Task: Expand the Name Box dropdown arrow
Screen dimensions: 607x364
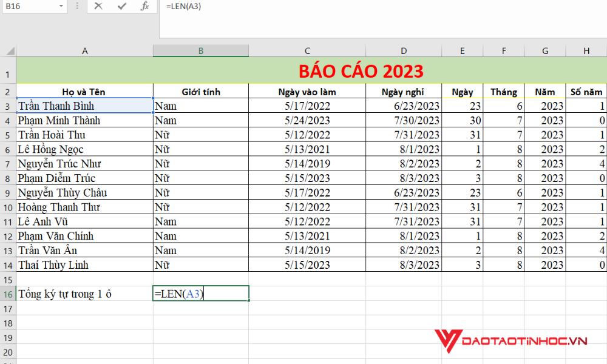Action: click(61, 6)
